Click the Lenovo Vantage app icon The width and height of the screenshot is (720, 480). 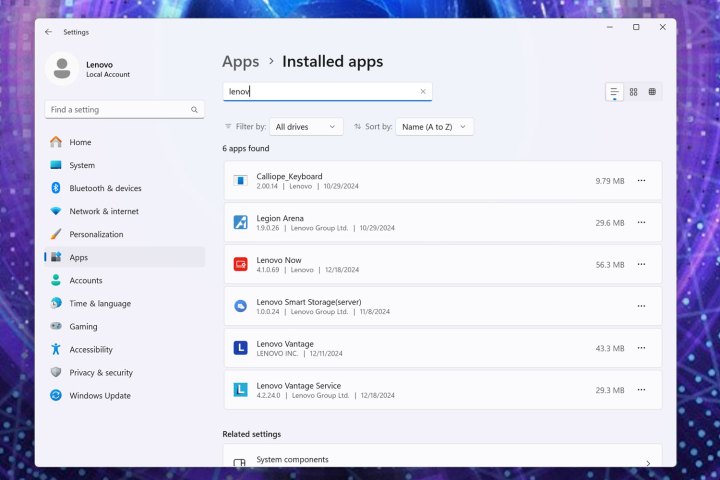pos(240,348)
